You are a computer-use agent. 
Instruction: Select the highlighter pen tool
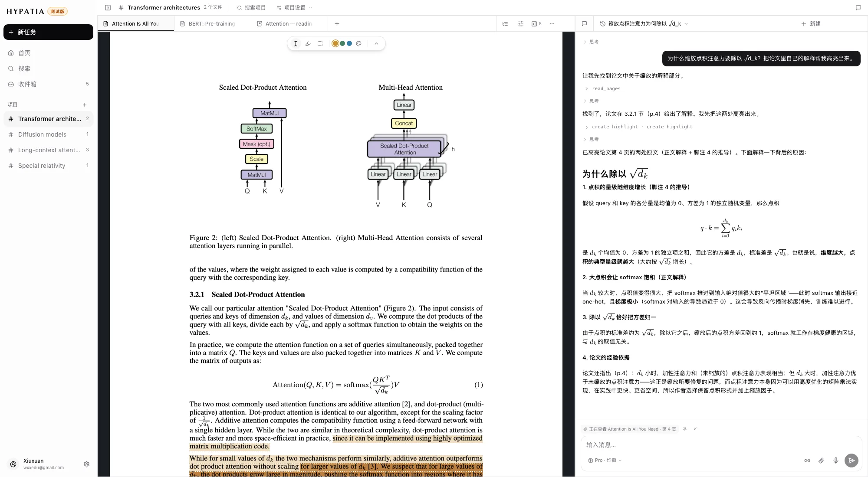308,43
